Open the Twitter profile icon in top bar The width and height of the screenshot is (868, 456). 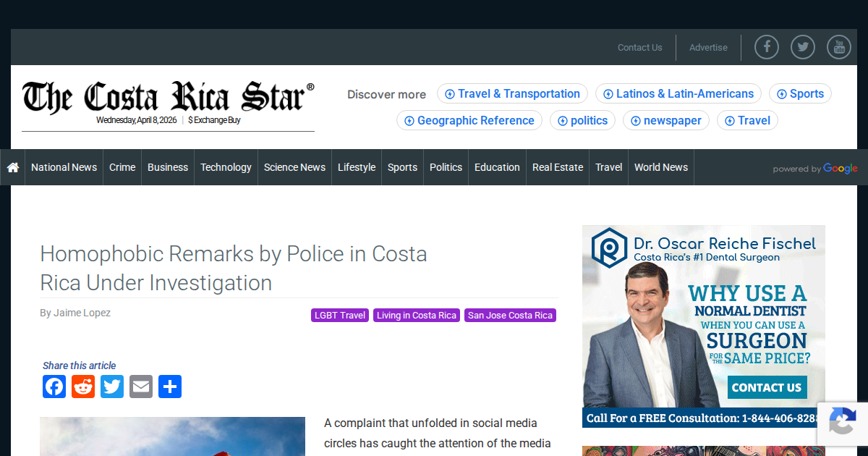(803, 47)
